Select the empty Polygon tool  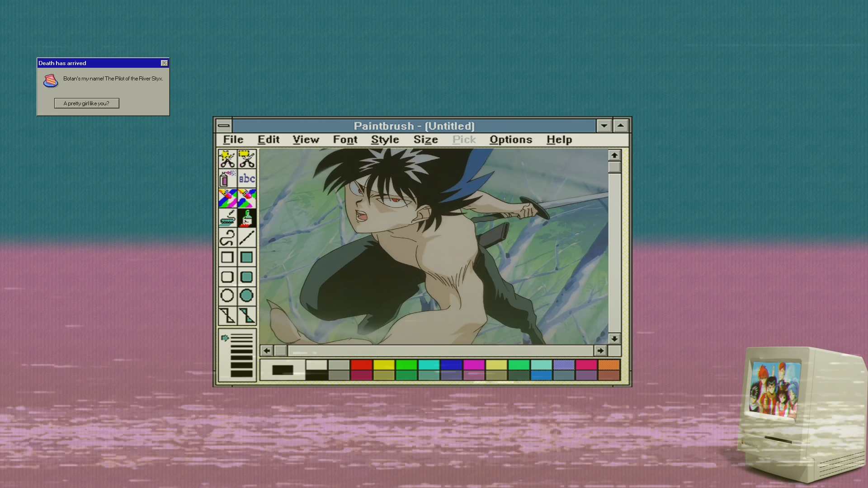(x=227, y=316)
